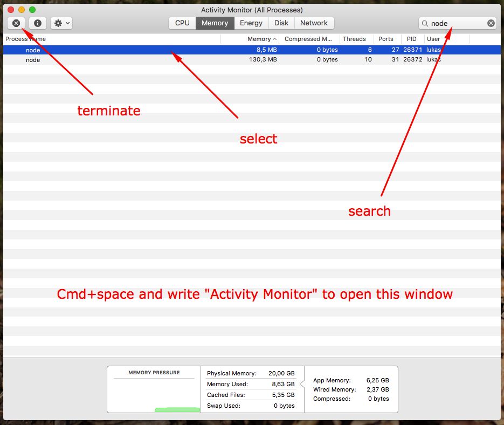This screenshot has height=425, width=504.
Task: Sort by the Threads column header
Action: [356, 39]
